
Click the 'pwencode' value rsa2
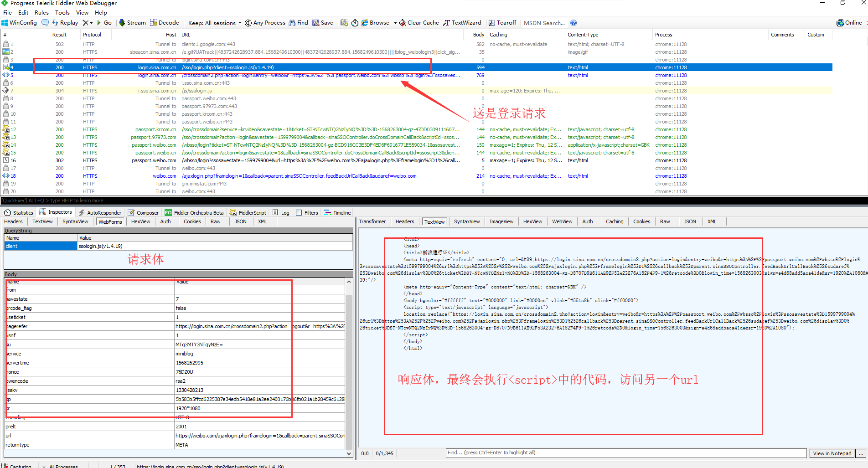(x=259, y=381)
